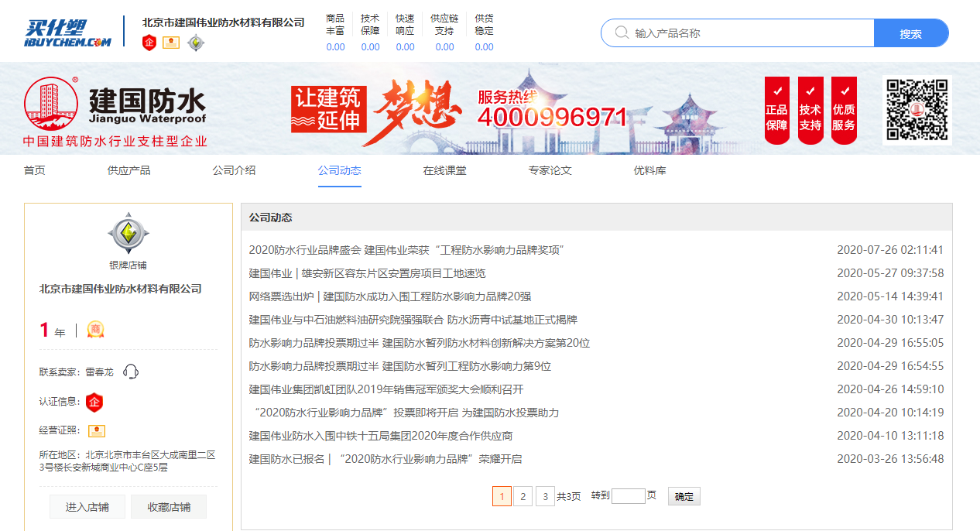Click company name in the top header
This screenshot has width=980, height=531.
click(223, 22)
